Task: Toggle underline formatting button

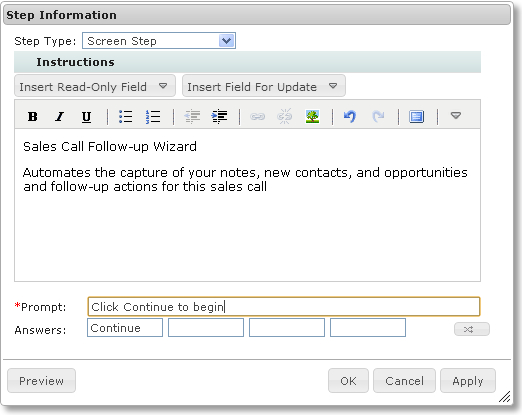Action: pos(86,117)
